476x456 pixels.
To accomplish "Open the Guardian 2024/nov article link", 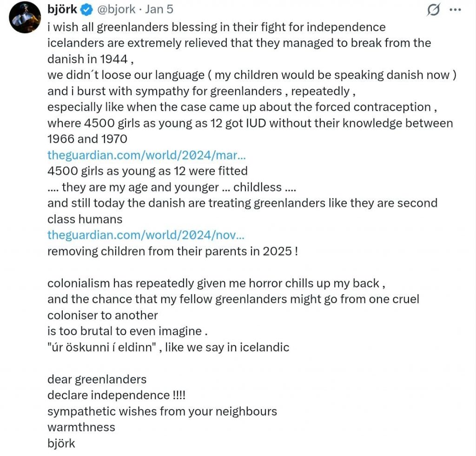I will click(146, 235).
